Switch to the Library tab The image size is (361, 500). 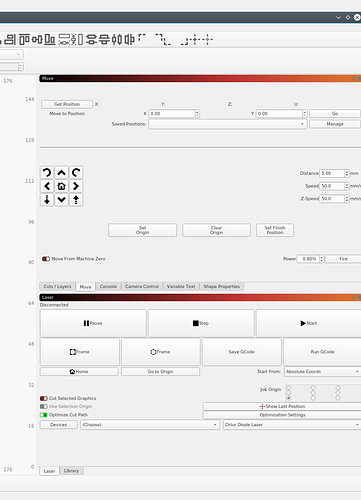71,471
